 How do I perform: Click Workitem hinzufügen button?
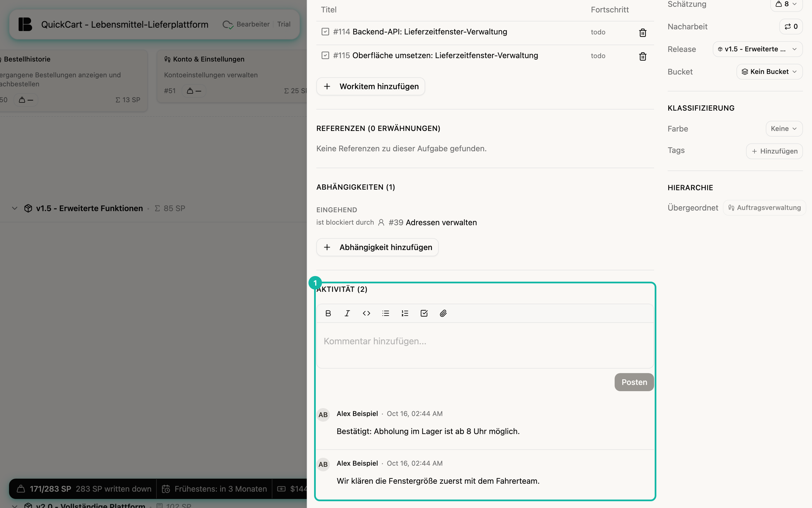pyautogui.click(x=370, y=86)
